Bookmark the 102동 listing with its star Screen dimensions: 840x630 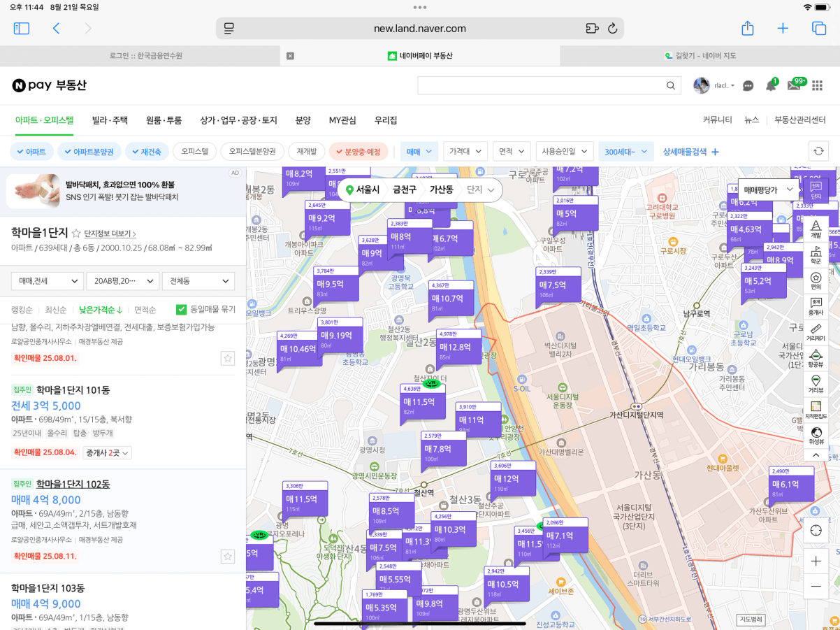coord(227,557)
